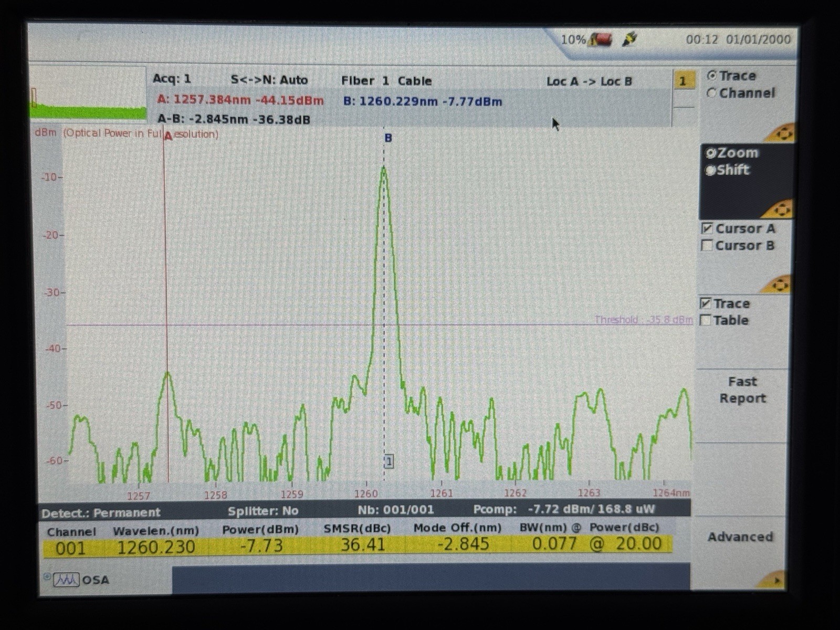Open the Advanced settings
Image resolution: width=840 pixels, height=630 pixels.
click(x=741, y=537)
